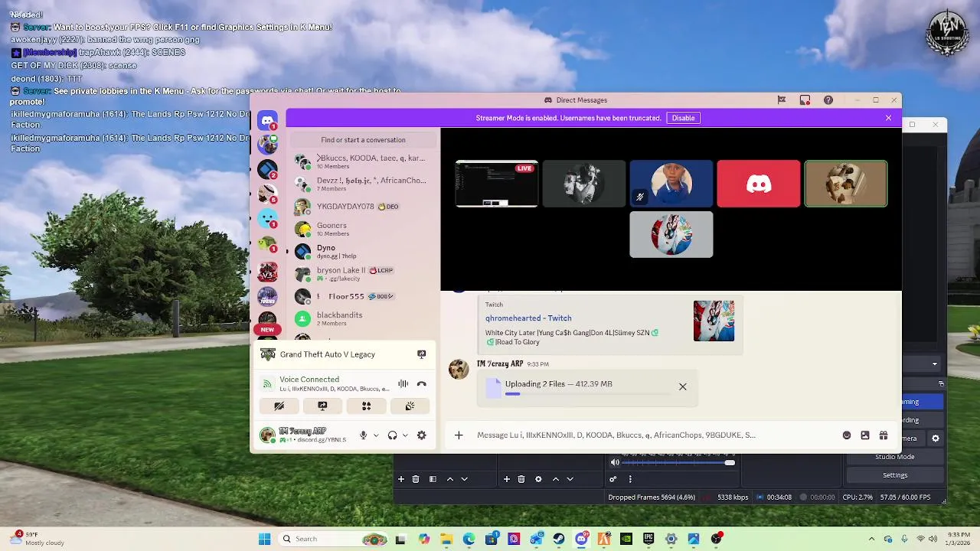Open the emoji picker in message box
The height and width of the screenshot is (551, 980).
pyautogui.click(x=847, y=435)
